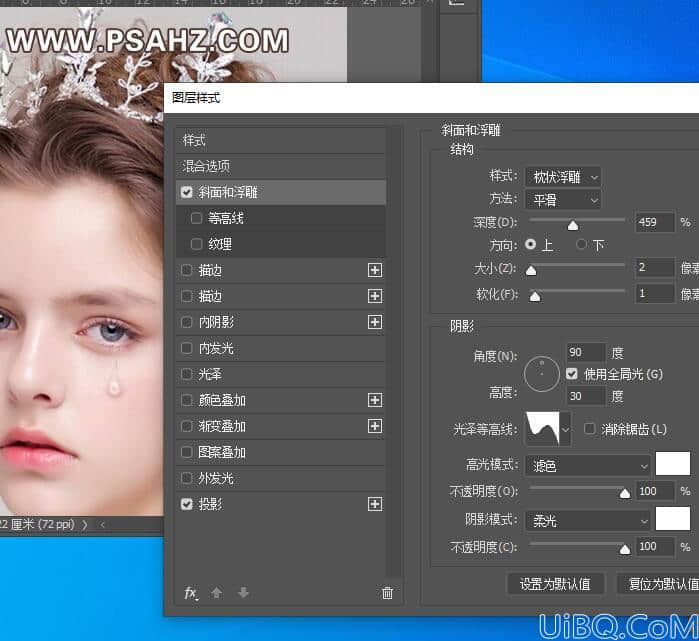Viewport: 699px width, 641px height.
Task: Select direction 上 radio button
Action: (x=530, y=244)
